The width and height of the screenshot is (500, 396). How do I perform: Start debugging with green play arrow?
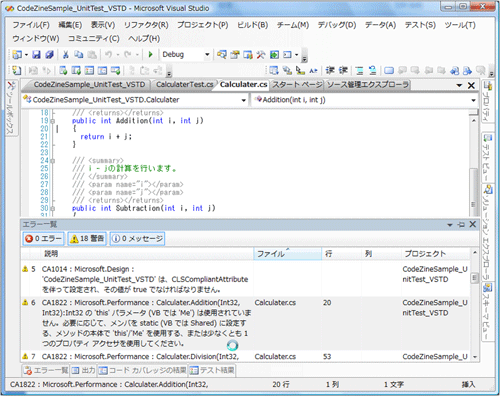(150, 54)
